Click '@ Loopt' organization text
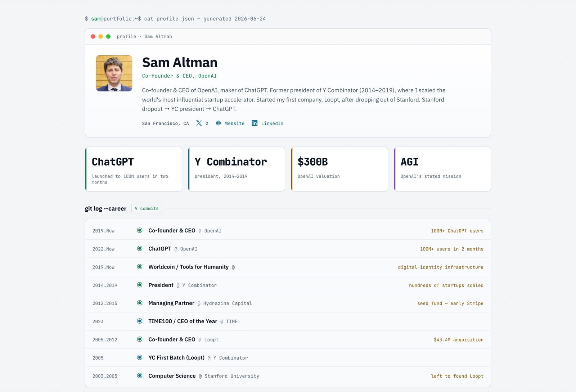 pyautogui.click(x=208, y=340)
